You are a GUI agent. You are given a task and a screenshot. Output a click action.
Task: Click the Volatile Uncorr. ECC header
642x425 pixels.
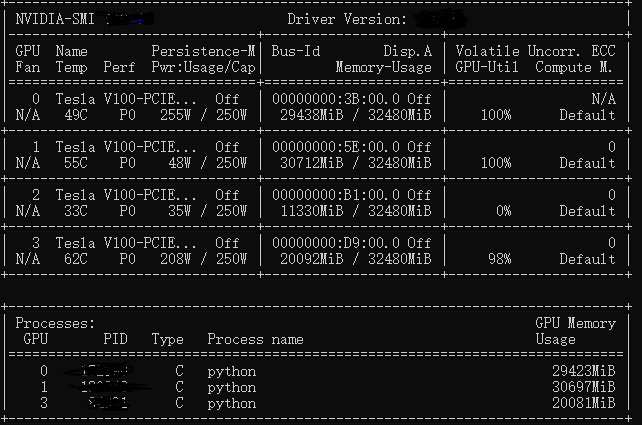point(536,51)
